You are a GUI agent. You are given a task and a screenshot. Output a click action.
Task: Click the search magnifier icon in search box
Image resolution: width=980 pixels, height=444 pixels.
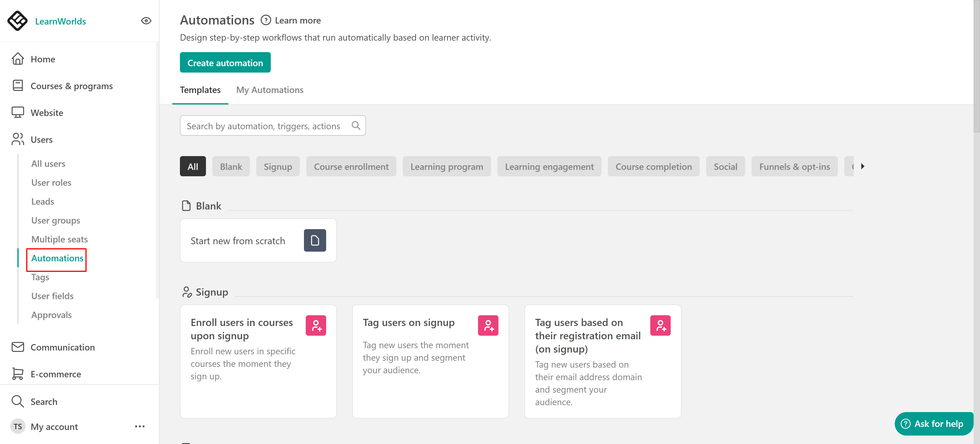pos(356,126)
